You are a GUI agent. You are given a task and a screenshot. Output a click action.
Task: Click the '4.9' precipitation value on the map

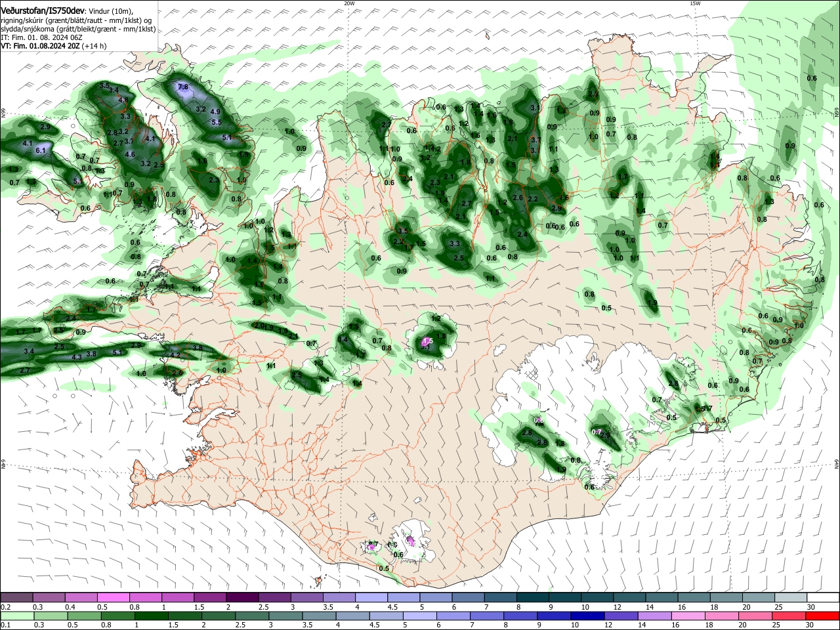tap(215, 112)
